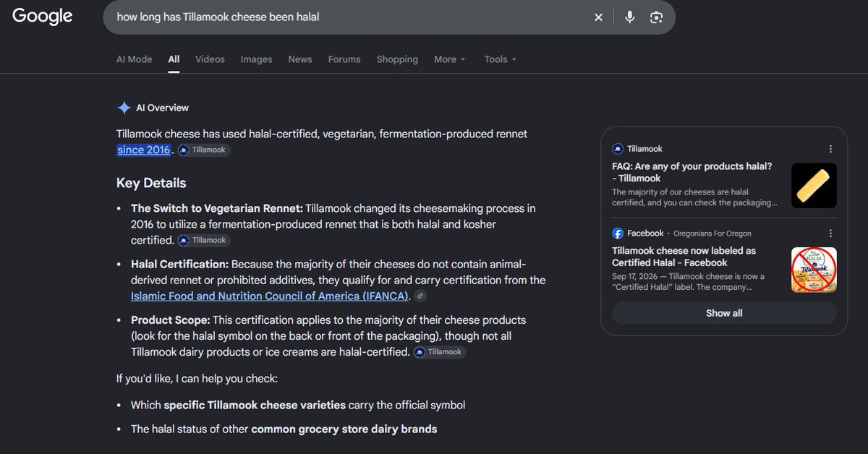This screenshot has height=454, width=868.
Task: Click 'If you'd like, I can help you check:' text
Action: [x=197, y=378]
